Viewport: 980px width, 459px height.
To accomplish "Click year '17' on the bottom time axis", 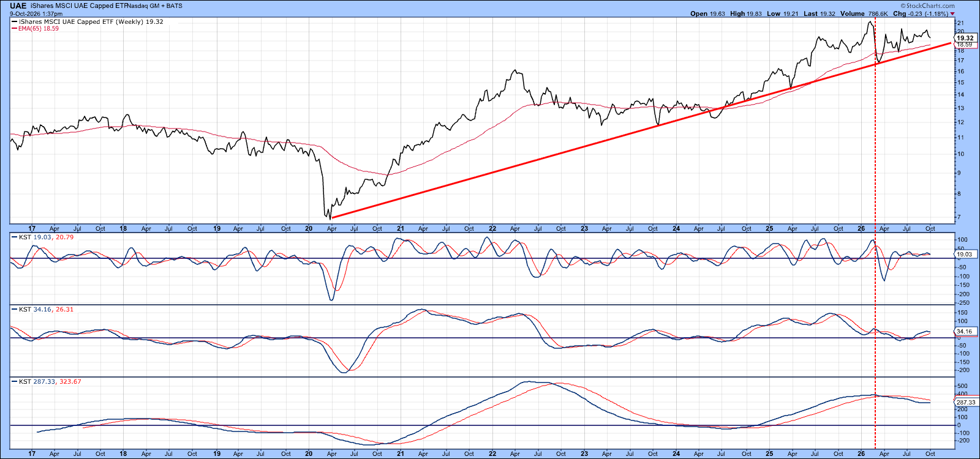I will [x=32, y=453].
